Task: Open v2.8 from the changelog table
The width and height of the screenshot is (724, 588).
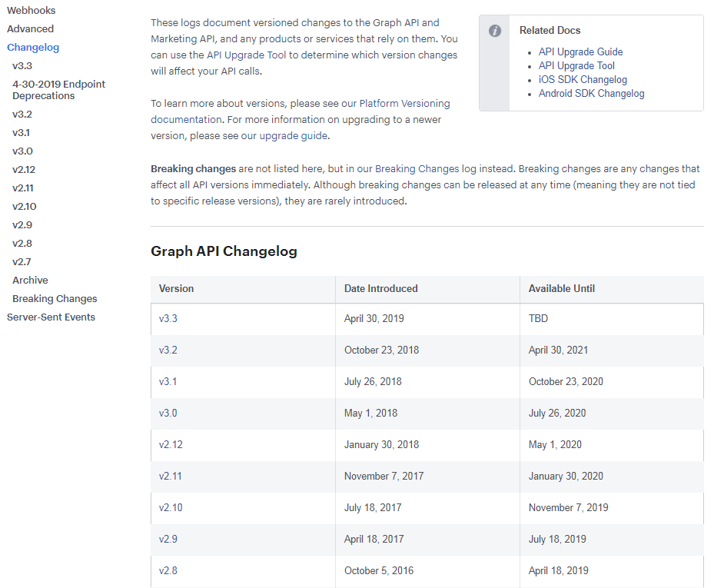Action: [168, 570]
